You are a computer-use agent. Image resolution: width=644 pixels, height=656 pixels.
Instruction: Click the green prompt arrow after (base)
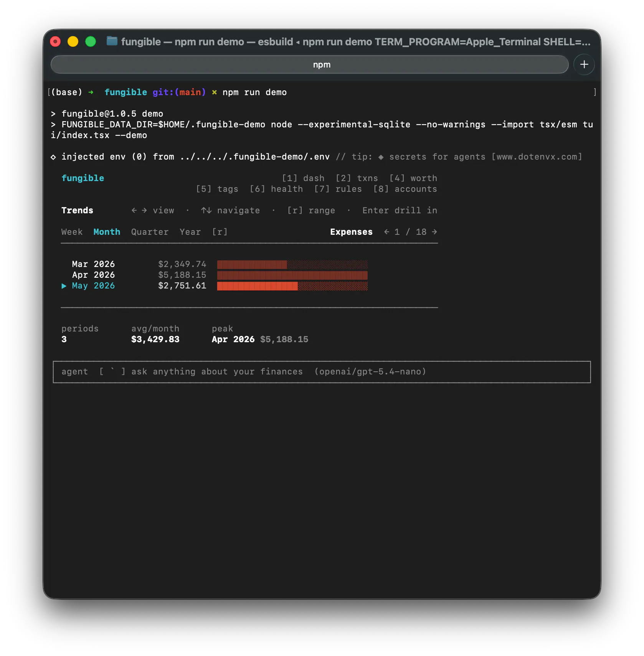(x=91, y=92)
